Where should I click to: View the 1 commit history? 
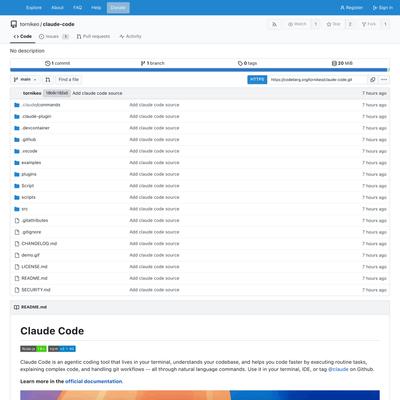57,63
